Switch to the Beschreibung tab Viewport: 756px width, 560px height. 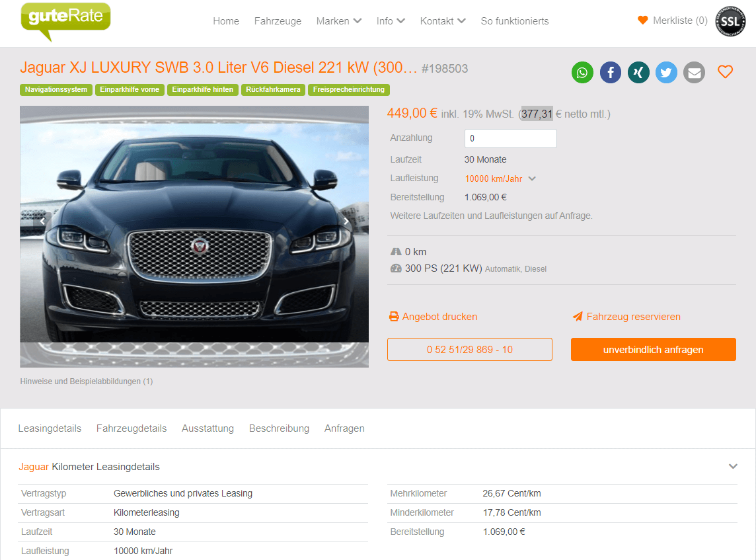(279, 428)
